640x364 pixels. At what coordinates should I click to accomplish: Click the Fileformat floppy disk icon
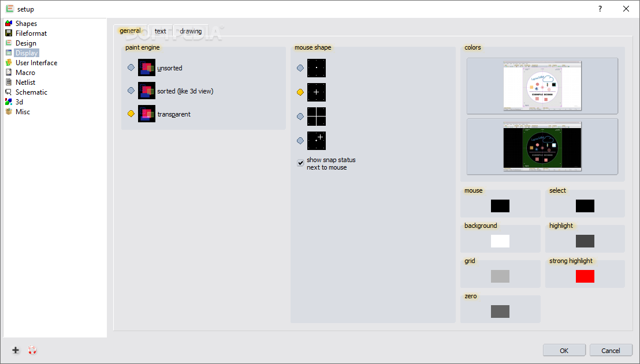click(9, 33)
